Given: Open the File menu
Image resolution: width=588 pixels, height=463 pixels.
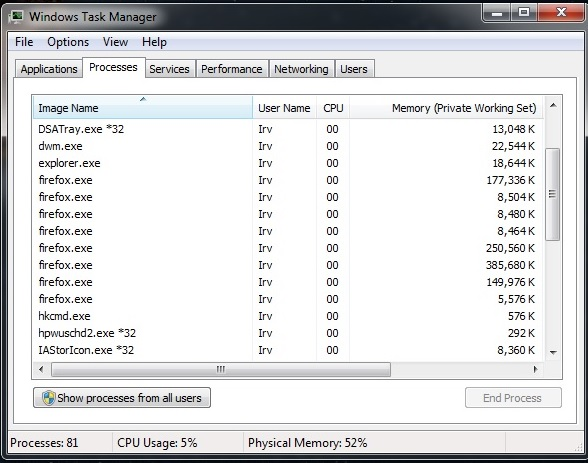Looking at the screenshot, I should (x=24, y=42).
